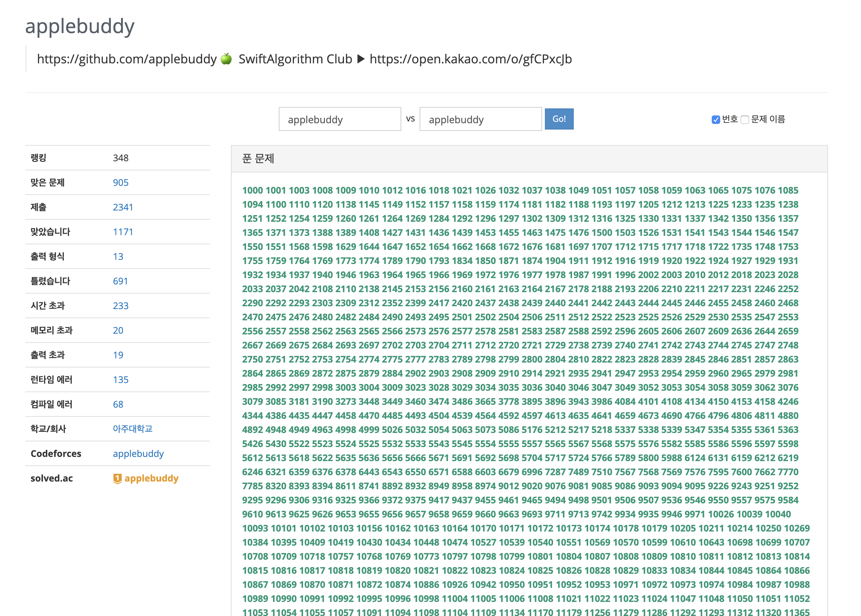Image resolution: width=861 pixels, height=616 pixels.
Task: Open the Codeforces applebuddy profile link
Action: [138, 454]
